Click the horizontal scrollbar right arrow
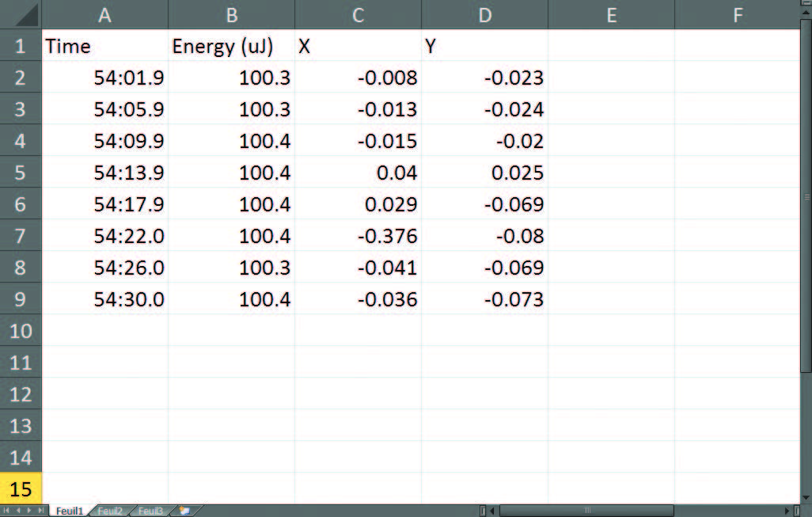The height and width of the screenshot is (517, 812). coord(787,511)
